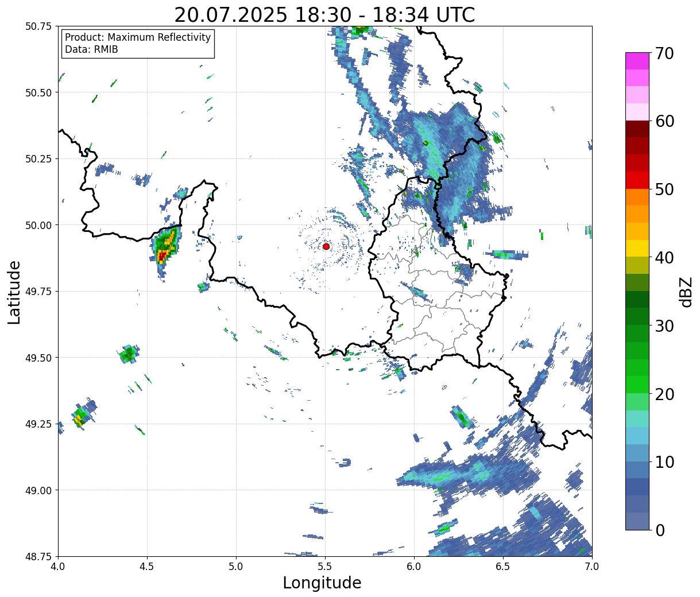Click the 'Data: RMIB' text
The image size is (700, 597).
tap(91, 50)
